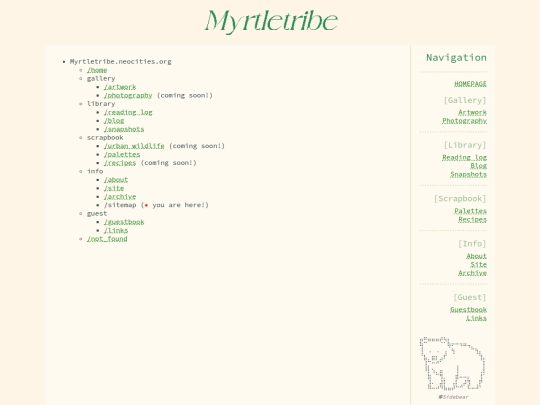Open Guestbook in the sidebar Guest section
Screen dimensions: 540x405
click(469, 310)
